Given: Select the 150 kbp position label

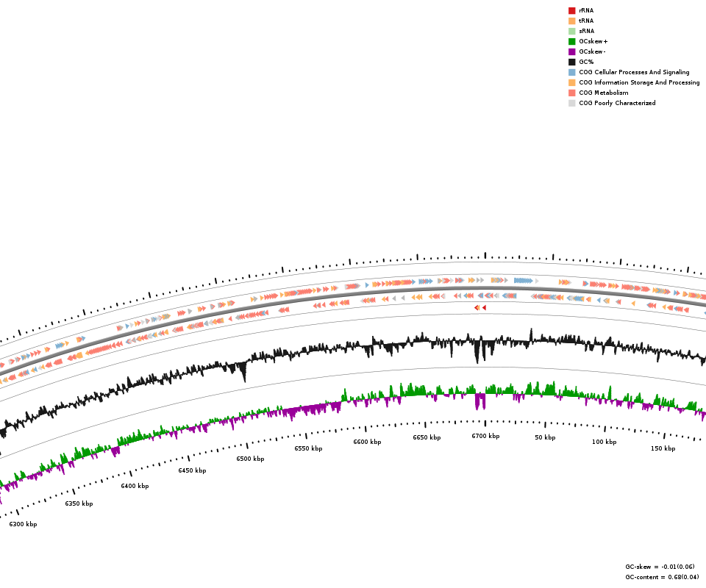Looking at the screenshot, I should point(663,448).
